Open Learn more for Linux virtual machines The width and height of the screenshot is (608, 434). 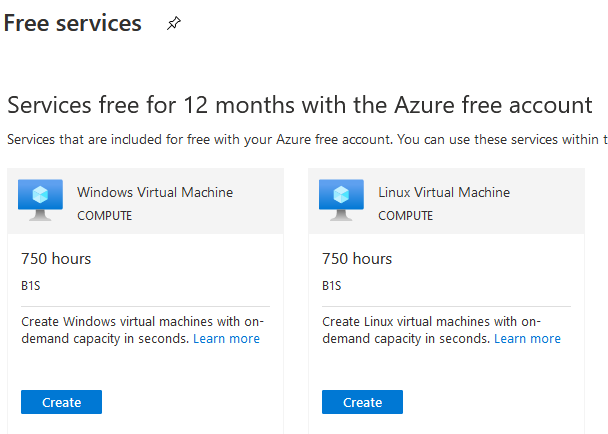pos(527,339)
